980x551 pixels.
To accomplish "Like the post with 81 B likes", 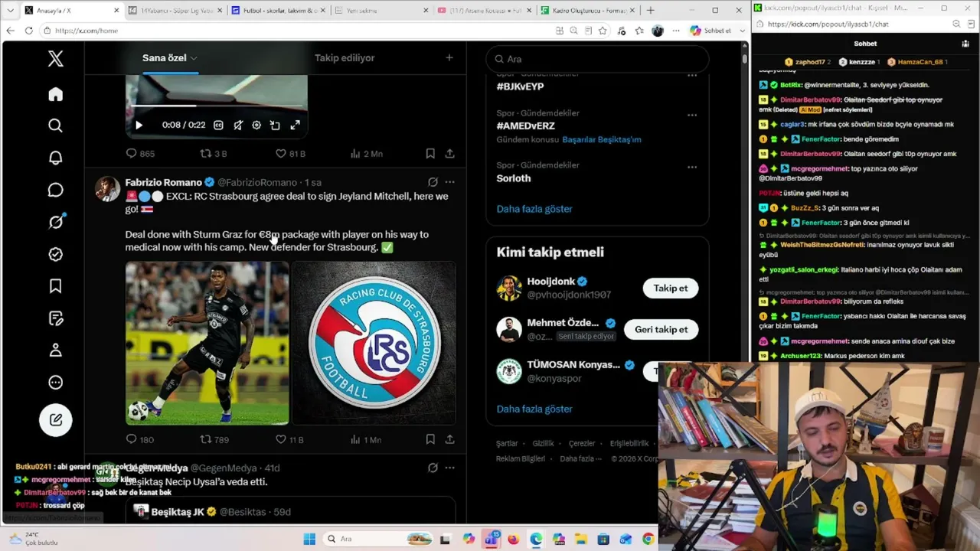I will pos(290,153).
